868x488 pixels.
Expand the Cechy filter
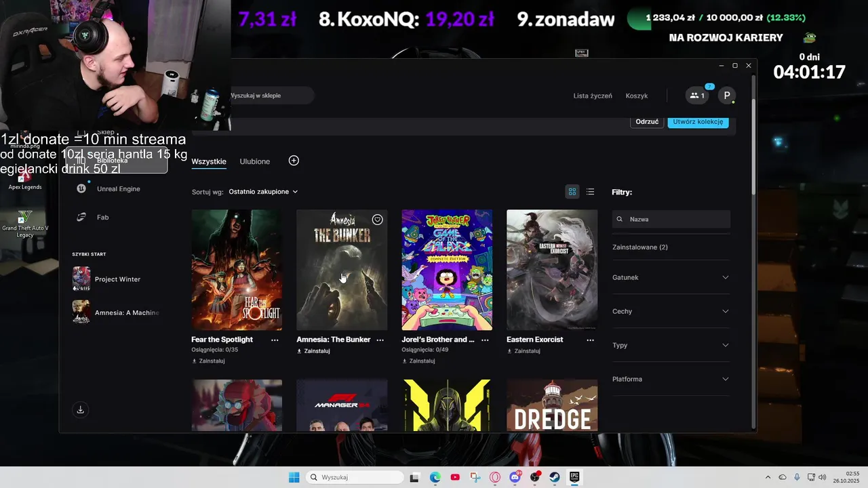(x=671, y=311)
